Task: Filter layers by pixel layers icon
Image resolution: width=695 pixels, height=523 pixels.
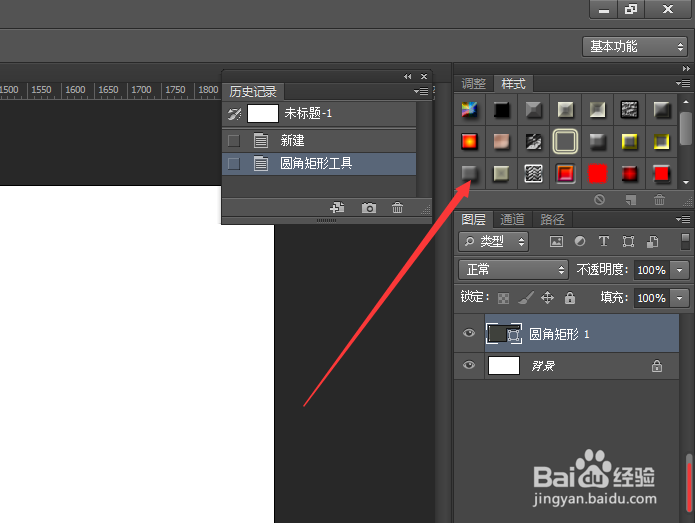Action: (x=556, y=241)
